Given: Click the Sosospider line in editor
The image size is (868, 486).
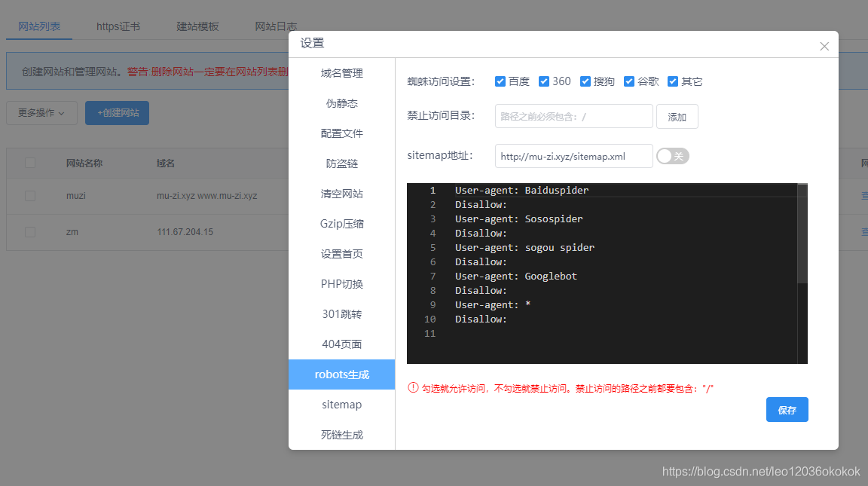Looking at the screenshot, I should point(518,219).
